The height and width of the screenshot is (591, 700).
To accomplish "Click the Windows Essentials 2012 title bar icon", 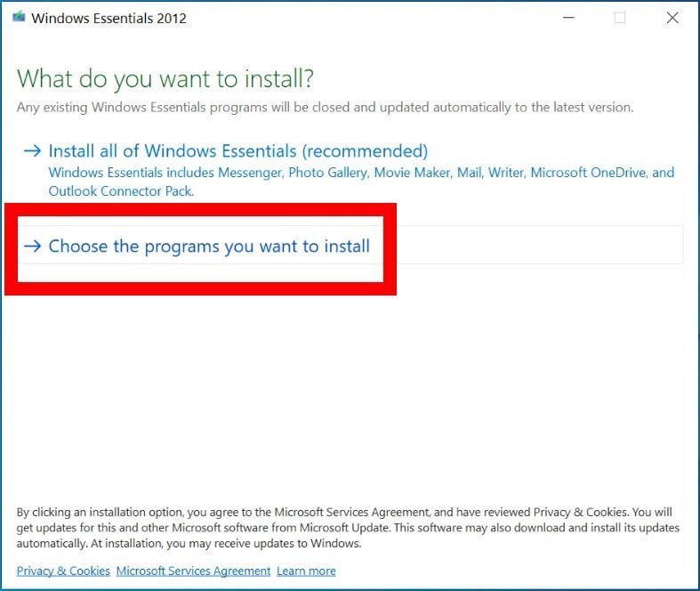I will tap(19, 18).
